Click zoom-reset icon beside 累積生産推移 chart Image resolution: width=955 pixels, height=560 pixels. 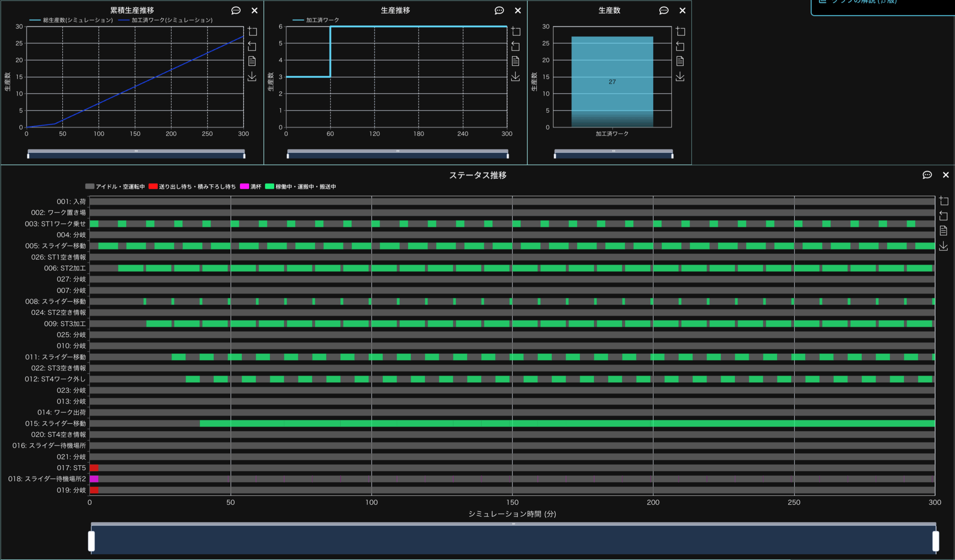(252, 46)
